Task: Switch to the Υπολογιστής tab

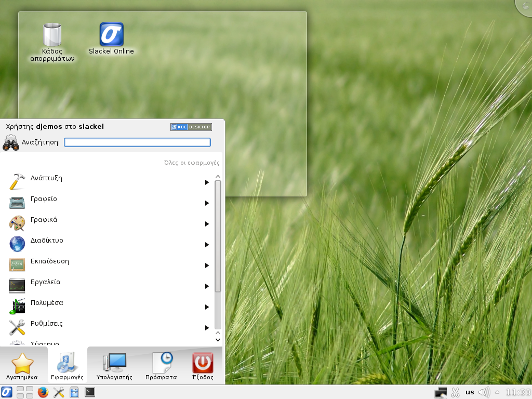Action: click(114, 366)
